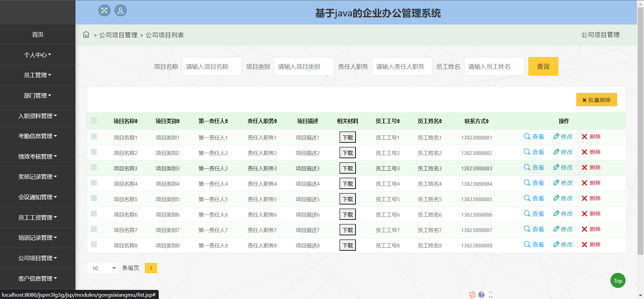View details of 项目名称4 row
Screen dimensions: 644x299
click(534, 183)
